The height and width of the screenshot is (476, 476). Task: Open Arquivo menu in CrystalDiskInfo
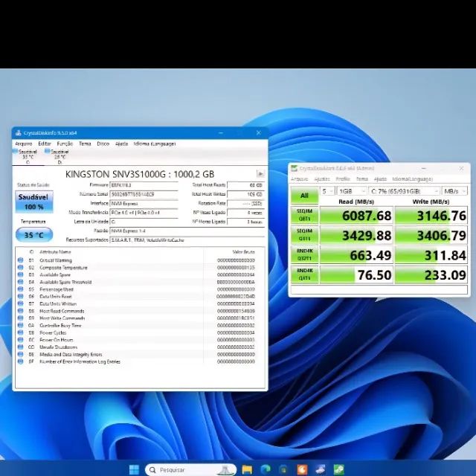[24, 144]
